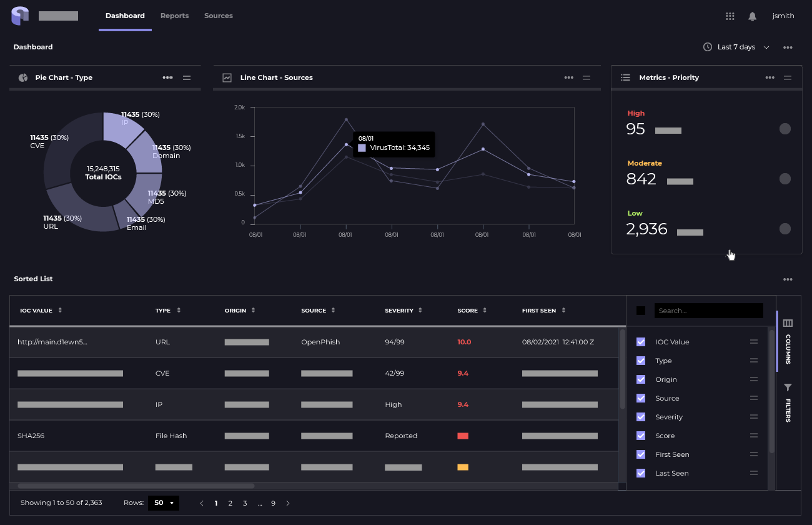This screenshot has width=812, height=525.
Task: Click the column list scrollbar
Action: 772,392
